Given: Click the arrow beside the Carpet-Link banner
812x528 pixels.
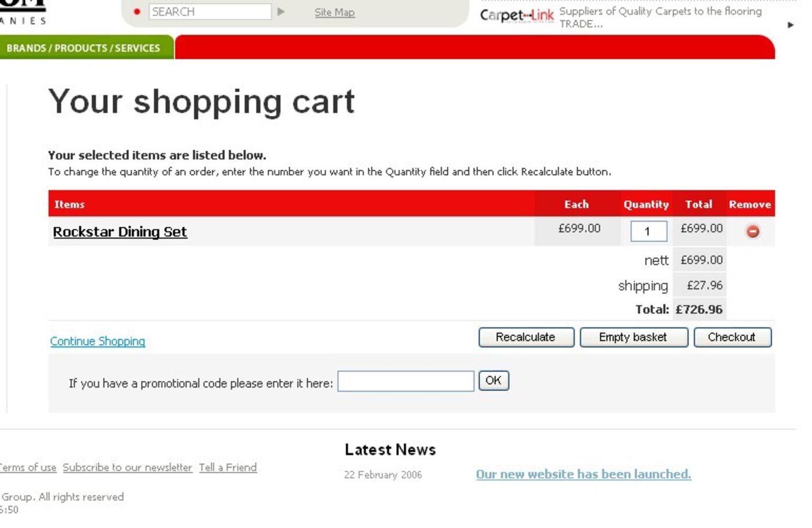Looking at the screenshot, I should (790, 26).
